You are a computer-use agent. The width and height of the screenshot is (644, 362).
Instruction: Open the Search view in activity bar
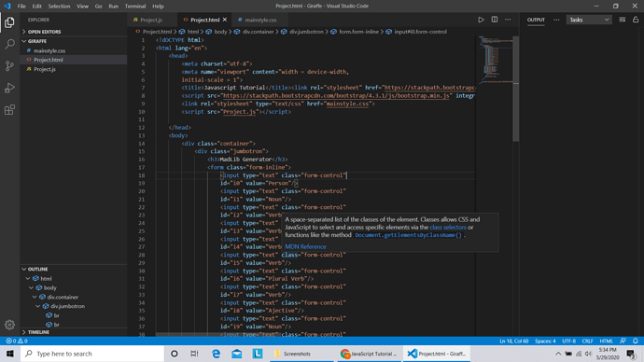pos(9,44)
